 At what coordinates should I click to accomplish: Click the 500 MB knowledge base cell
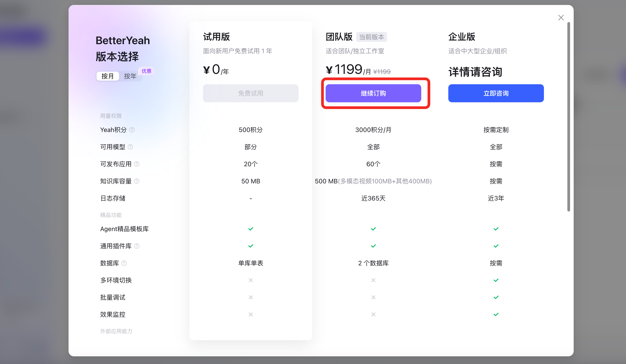tap(373, 181)
